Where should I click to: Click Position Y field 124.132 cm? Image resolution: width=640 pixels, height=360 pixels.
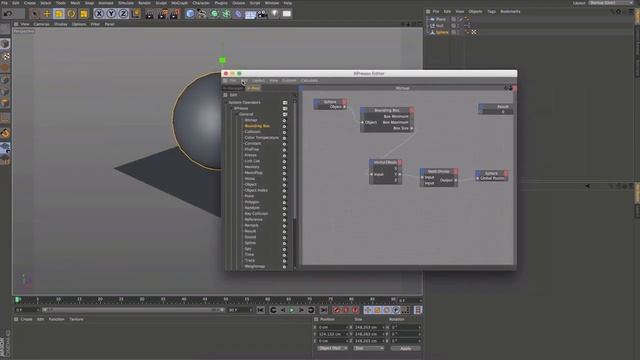332,334
